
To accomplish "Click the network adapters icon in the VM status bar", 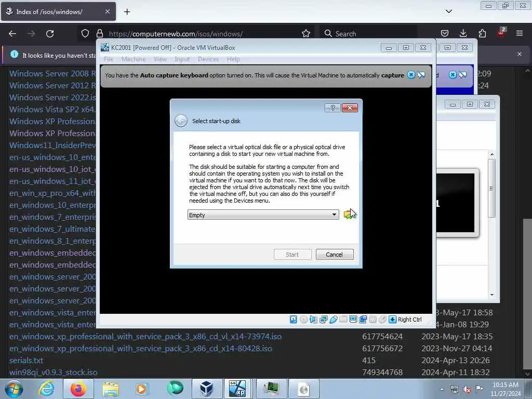I will tap(323, 320).
